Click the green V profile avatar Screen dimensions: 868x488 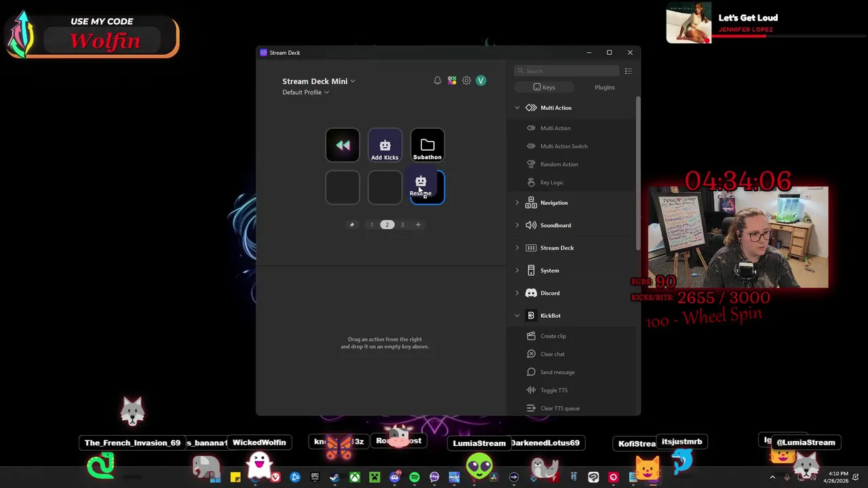(481, 81)
